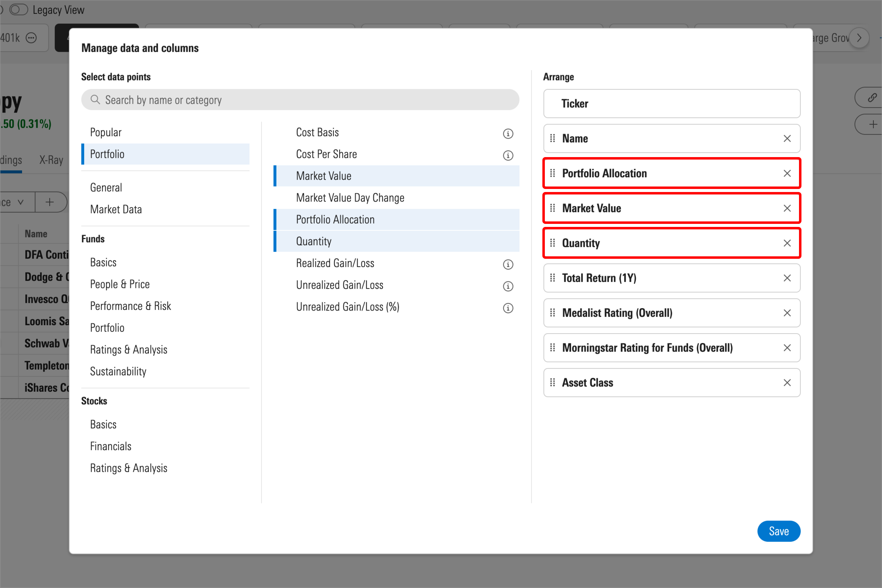Remove the Portfolio Allocation column
The width and height of the screenshot is (882, 588).
(x=787, y=173)
